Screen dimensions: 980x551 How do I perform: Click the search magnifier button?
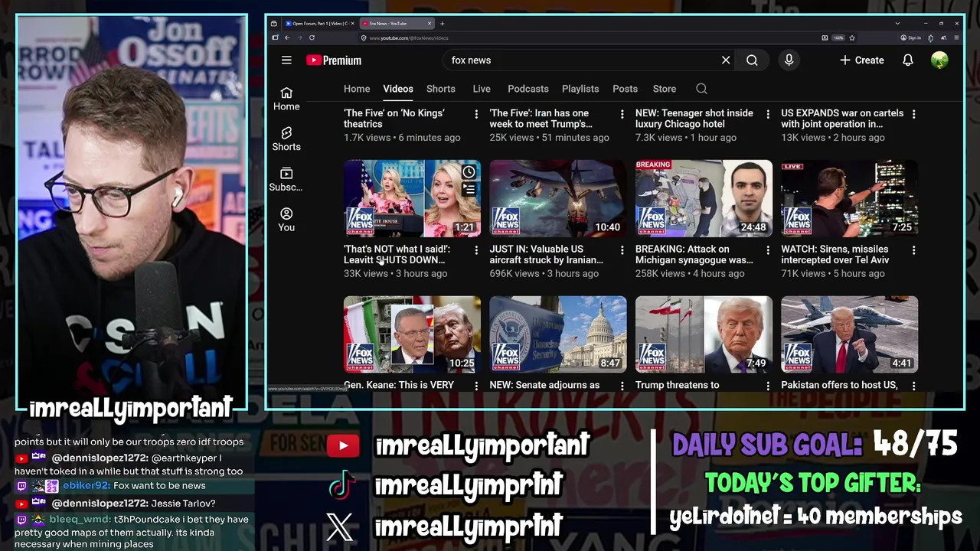(752, 60)
